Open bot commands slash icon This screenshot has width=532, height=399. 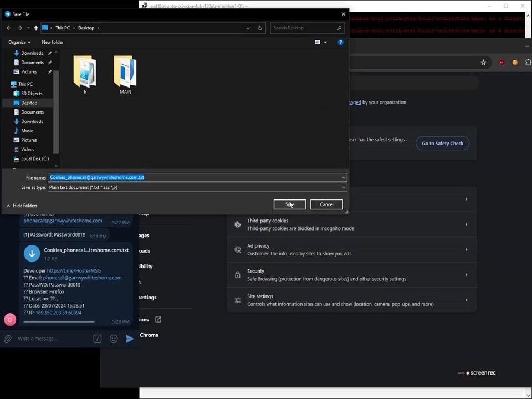pos(98,339)
